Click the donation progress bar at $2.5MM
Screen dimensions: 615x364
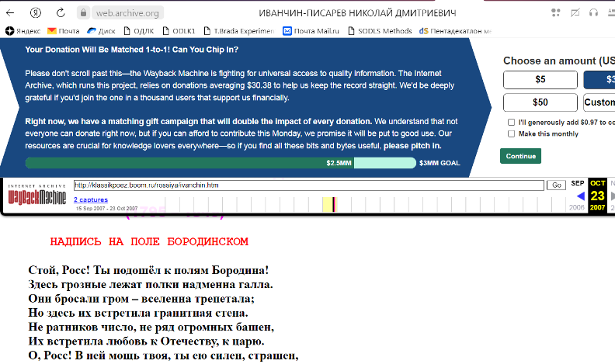click(221, 163)
